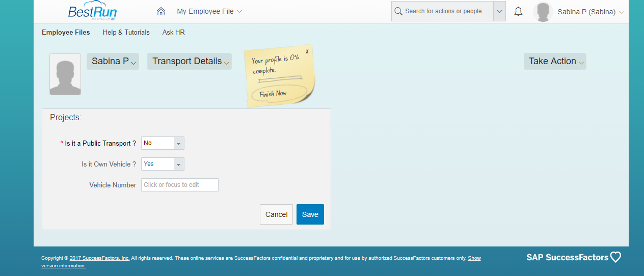This screenshot has width=644, height=276.
Task: Save the transport details
Action: [310, 214]
